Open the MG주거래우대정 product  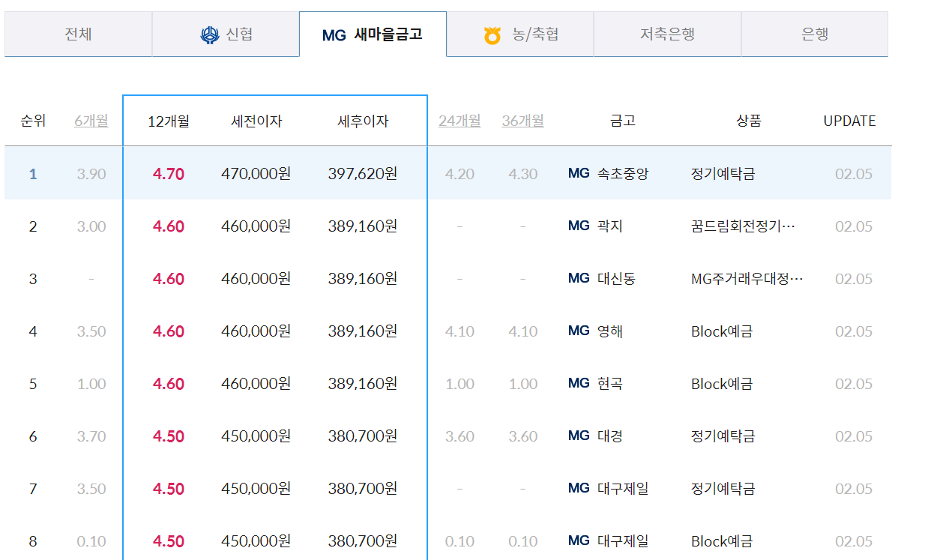[x=747, y=279]
